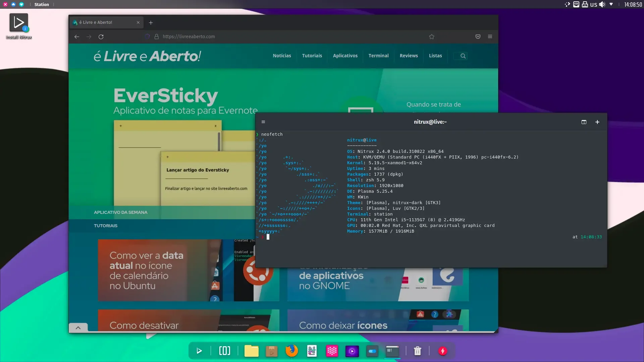Open 'Como deixar ícones' tutorial card
Screen dimensions: 644x362
pyautogui.click(x=378, y=320)
